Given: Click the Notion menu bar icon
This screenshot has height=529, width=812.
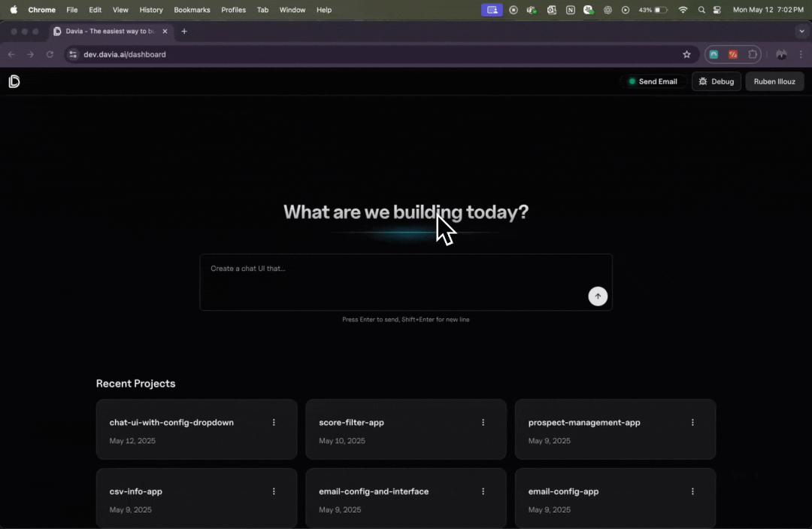Looking at the screenshot, I should coord(570,10).
